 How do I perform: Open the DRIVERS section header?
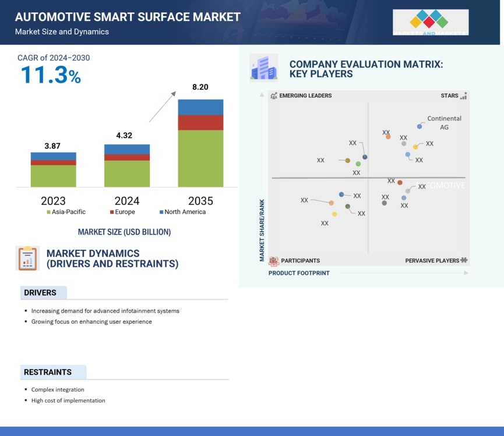pos(41,293)
